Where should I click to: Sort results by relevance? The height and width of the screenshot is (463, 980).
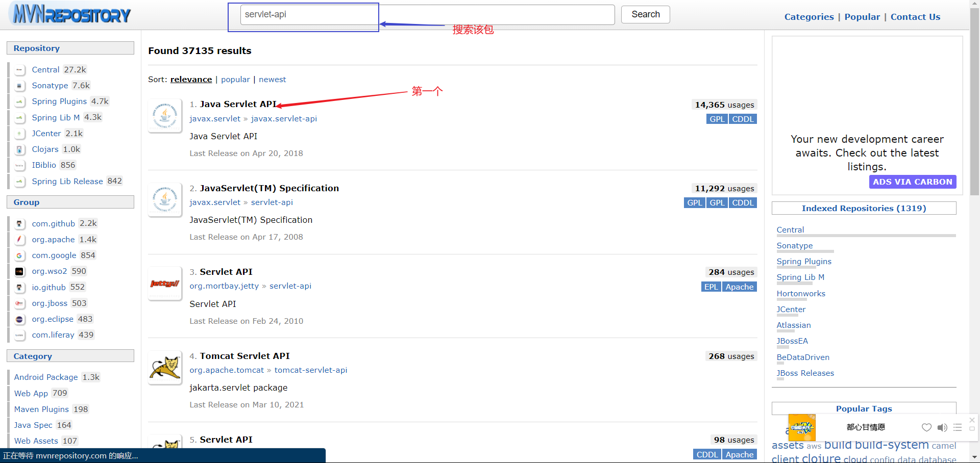tap(191, 80)
